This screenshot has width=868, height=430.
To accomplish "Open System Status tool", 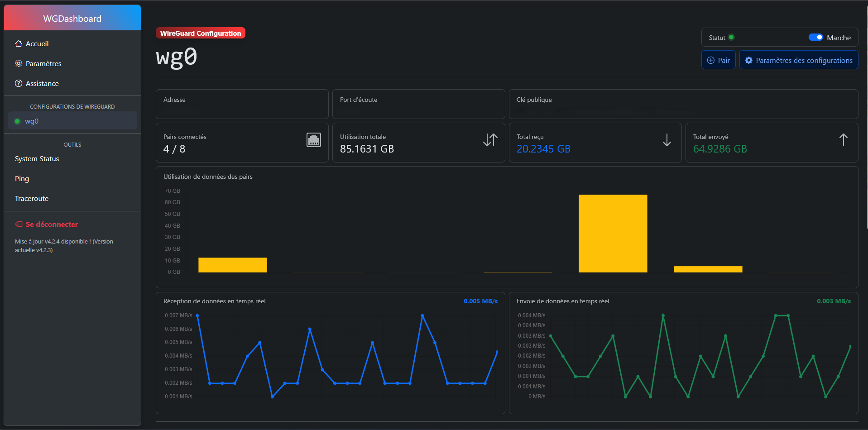I will point(37,159).
